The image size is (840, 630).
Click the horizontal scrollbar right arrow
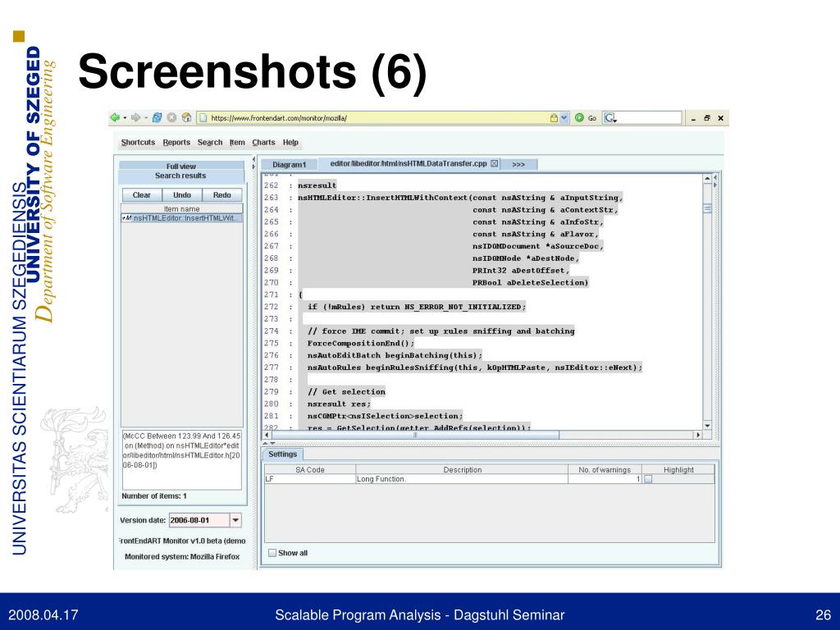click(x=697, y=435)
